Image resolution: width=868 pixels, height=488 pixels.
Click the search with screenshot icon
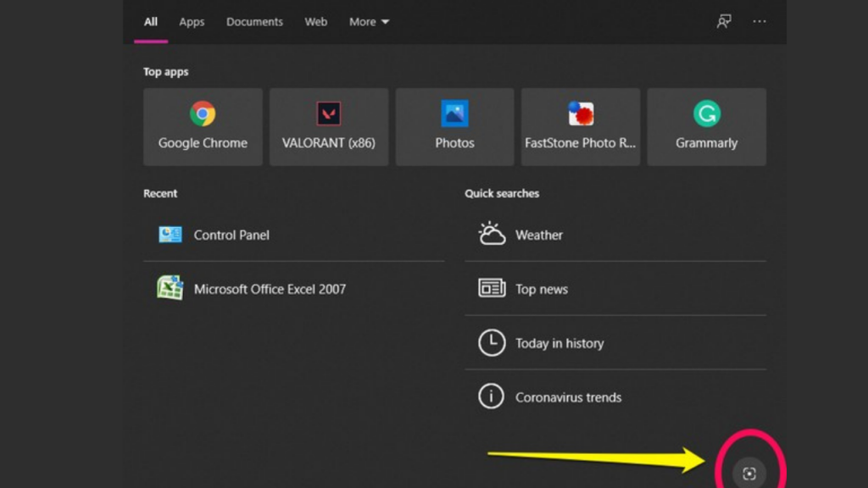pyautogui.click(x=749, y=474)
